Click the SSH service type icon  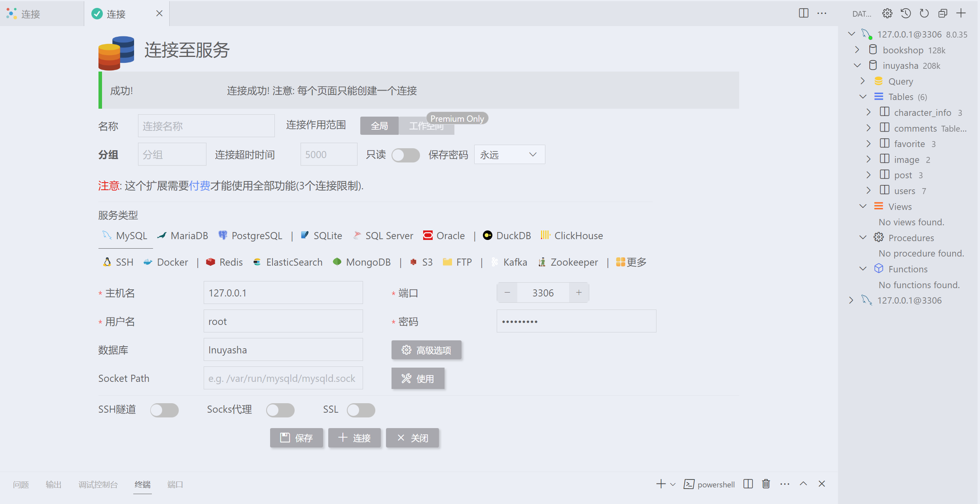[x=108, y=262]
